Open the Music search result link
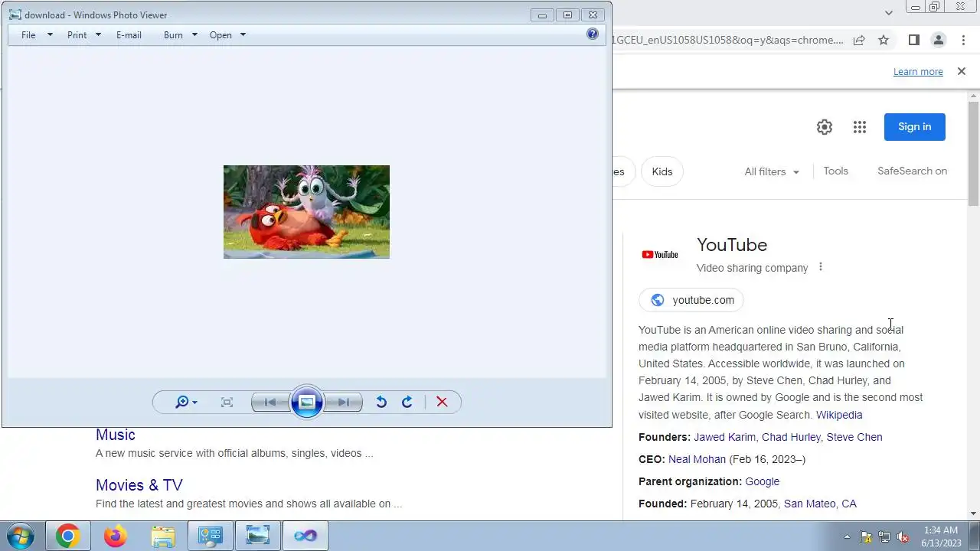 (116, 435)
